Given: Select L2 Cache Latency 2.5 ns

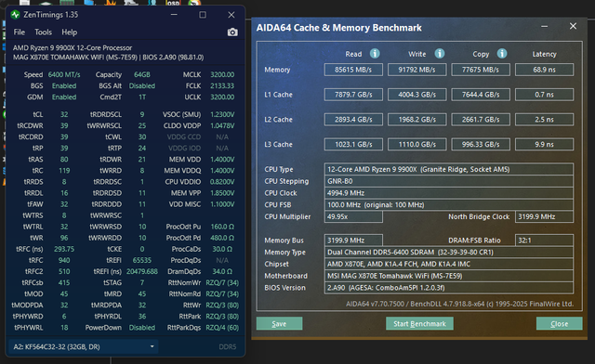Looking at the screenshot, I should coord(544,120).
